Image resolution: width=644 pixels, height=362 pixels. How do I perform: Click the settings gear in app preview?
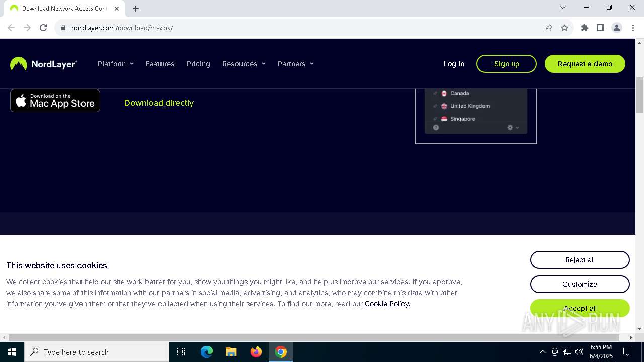click(x=510, y=128)
